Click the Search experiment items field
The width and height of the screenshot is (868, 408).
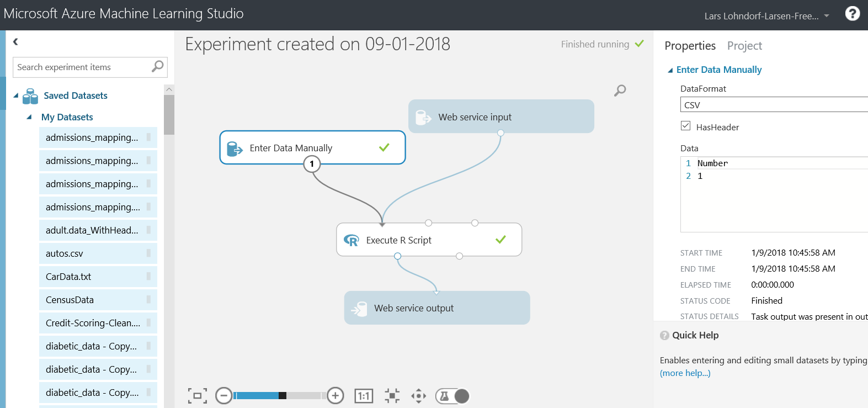[83, 67]
